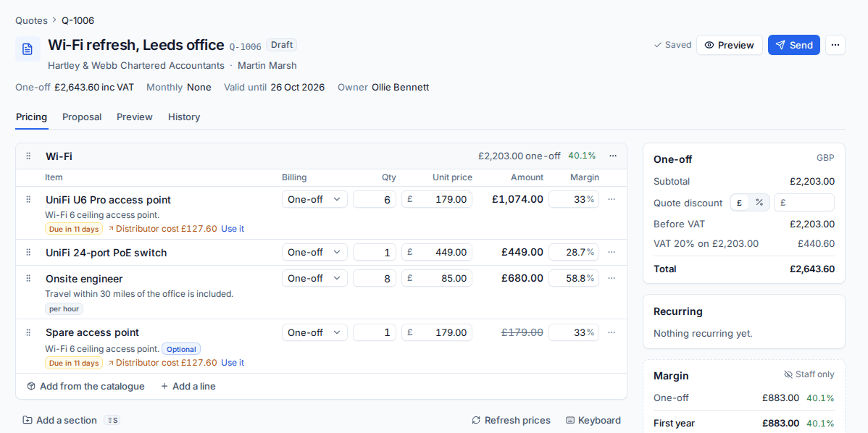Viewport: 868px width, 433px height.
Task: Open row menu for UniFi U6 Pro access point
Action: point(612,199)
